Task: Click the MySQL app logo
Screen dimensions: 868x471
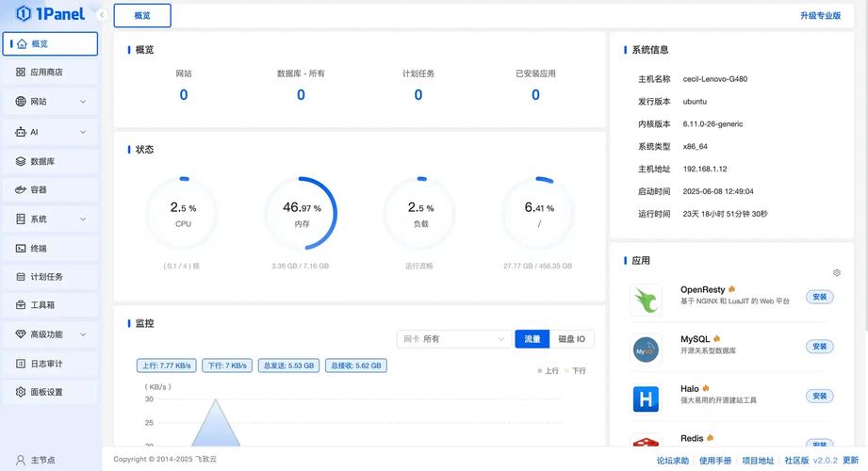Action: [x=646, y=349]
